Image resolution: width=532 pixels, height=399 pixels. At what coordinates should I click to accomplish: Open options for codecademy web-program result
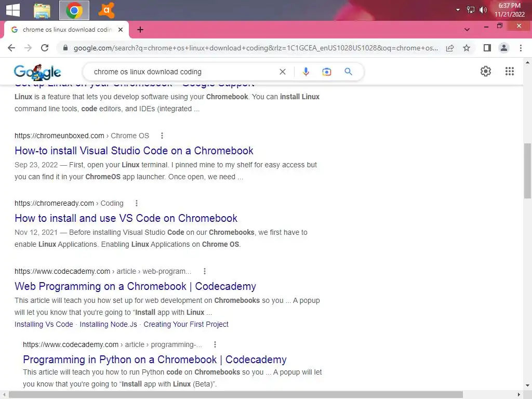coord(204,271)
